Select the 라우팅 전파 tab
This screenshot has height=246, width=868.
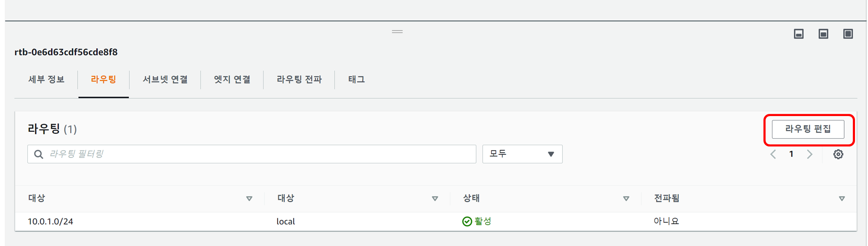coord(299,80)
